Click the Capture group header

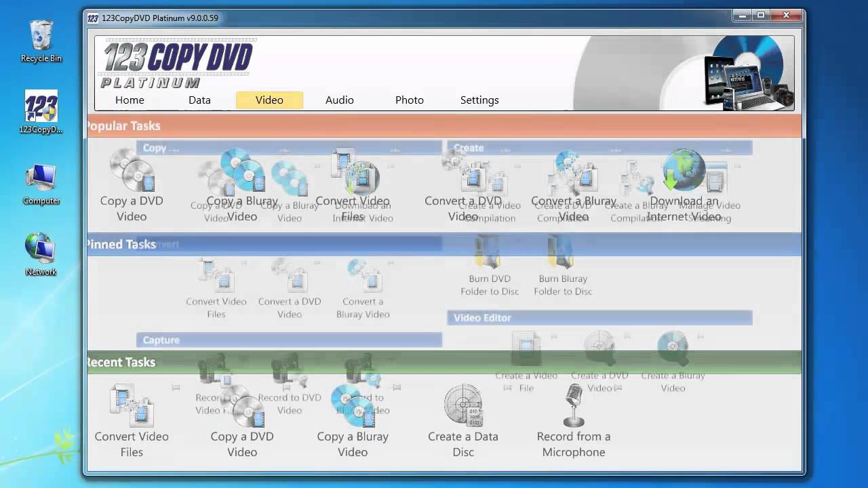point(289,340)
